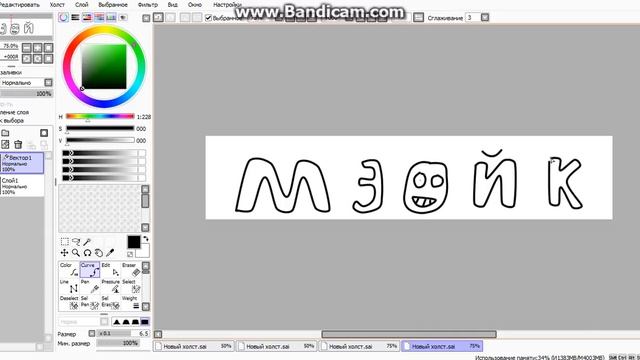Swap foreground and background colors
This screenshot has height=360, width=640.
(x=146, y=239)
